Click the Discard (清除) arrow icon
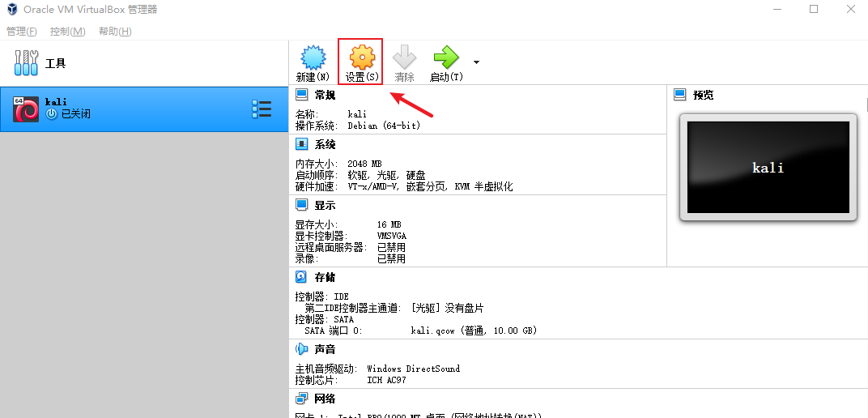The height and width of the screenshot is (418, 868). click(x=405, y=57)
